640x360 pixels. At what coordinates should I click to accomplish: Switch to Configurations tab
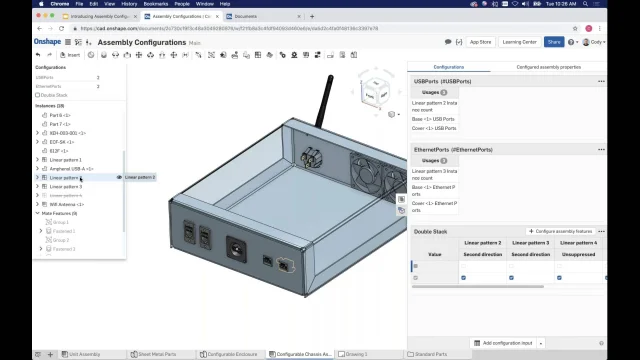[449, 67]
